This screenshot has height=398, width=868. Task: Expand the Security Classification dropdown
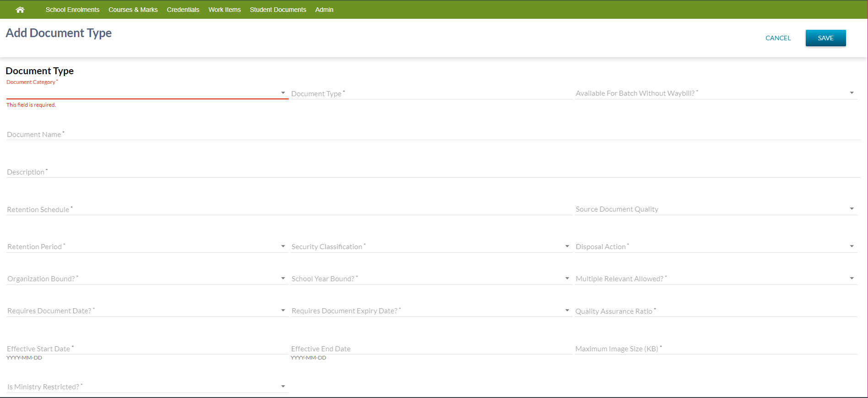coord(431,246)
